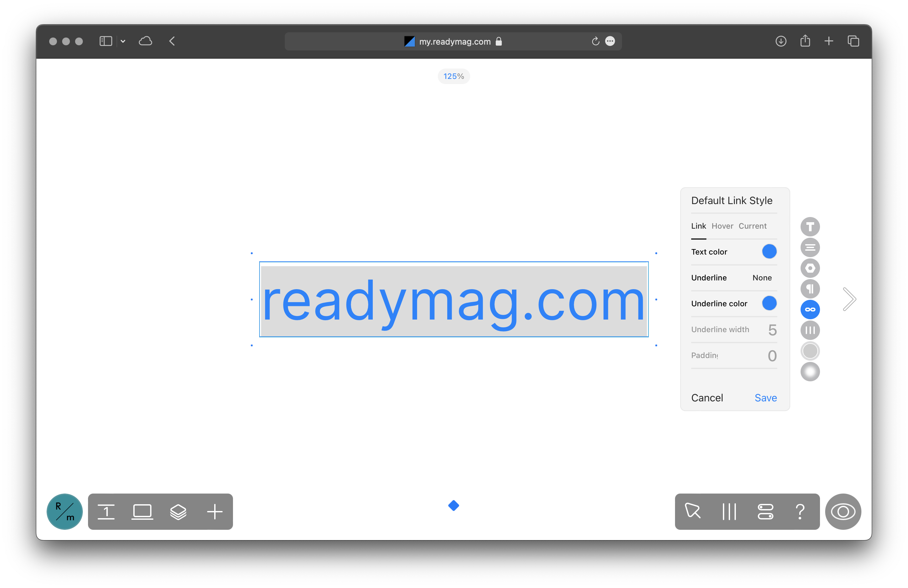Viewport: 908px width, 588px height.
Task: Toggle the Eye visibility icon
Action: [845, 512]
